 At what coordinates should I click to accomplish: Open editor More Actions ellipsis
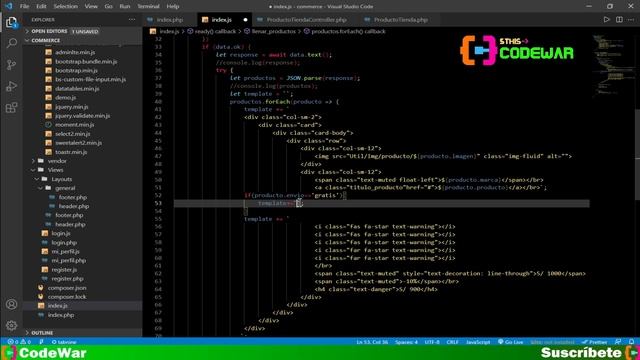(x=631, y=20)
